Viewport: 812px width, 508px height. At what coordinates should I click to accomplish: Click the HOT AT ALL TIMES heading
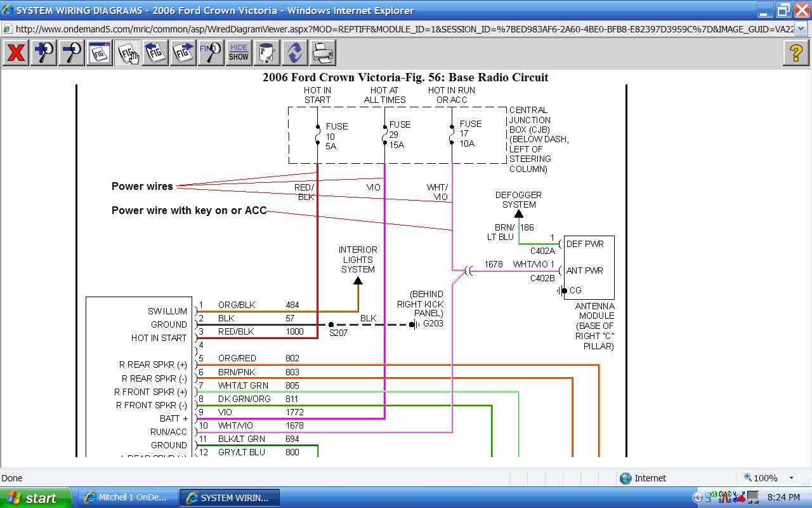pyautogui.click(x=384, y=95)
